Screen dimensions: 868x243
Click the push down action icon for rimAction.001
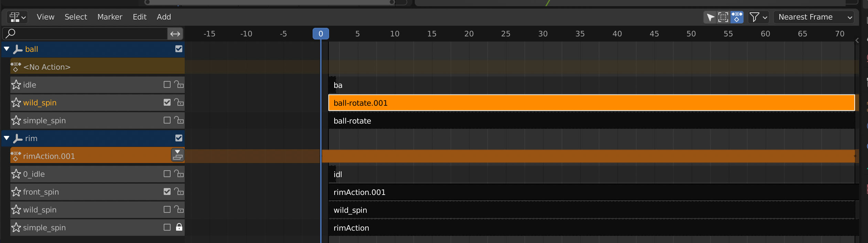[x=177, y=155]
